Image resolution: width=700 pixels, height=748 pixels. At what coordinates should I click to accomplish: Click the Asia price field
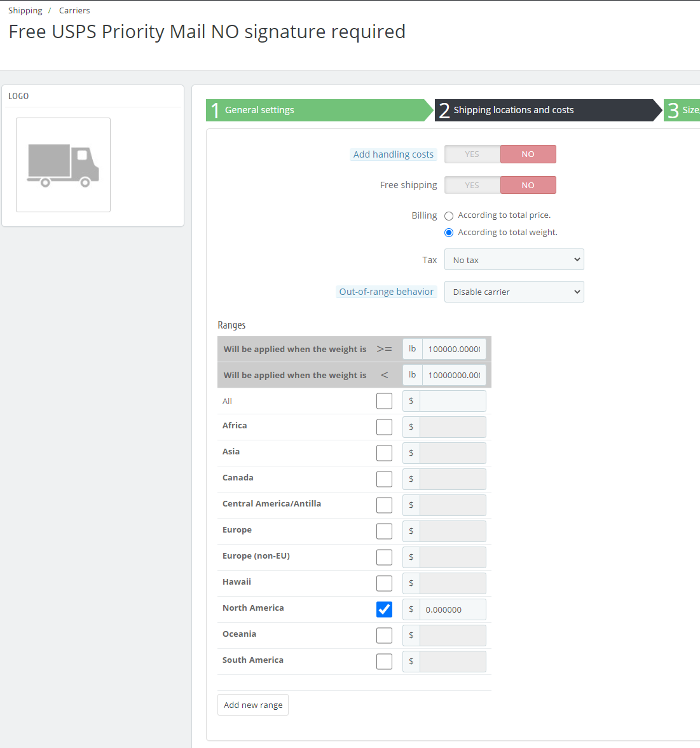(453, 453)
